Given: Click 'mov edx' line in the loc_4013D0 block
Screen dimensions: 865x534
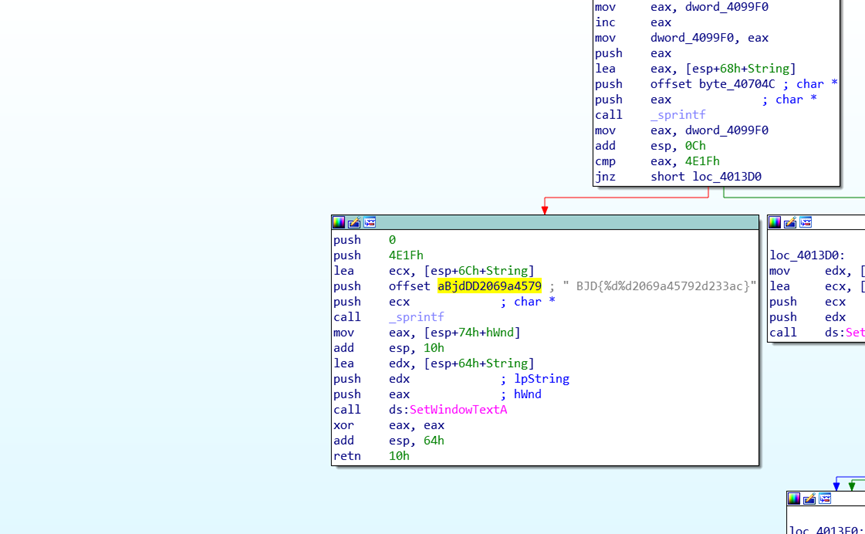Looking at the screenshot, I should click(817, 271).
